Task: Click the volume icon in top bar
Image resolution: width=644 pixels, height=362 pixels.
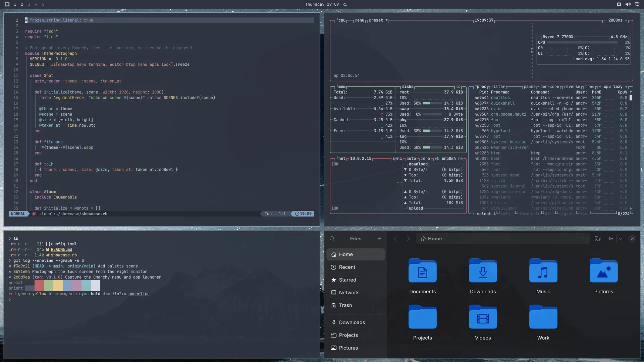Action: point(628,4)
